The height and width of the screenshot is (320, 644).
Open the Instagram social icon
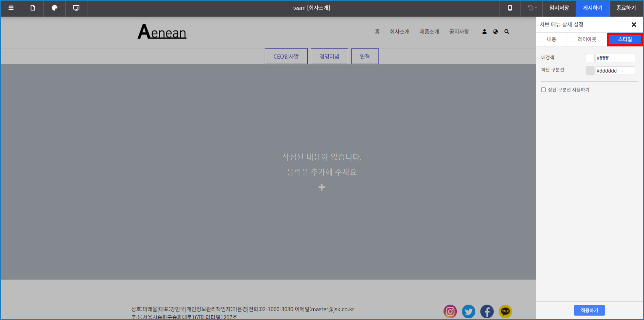point(450,311)
